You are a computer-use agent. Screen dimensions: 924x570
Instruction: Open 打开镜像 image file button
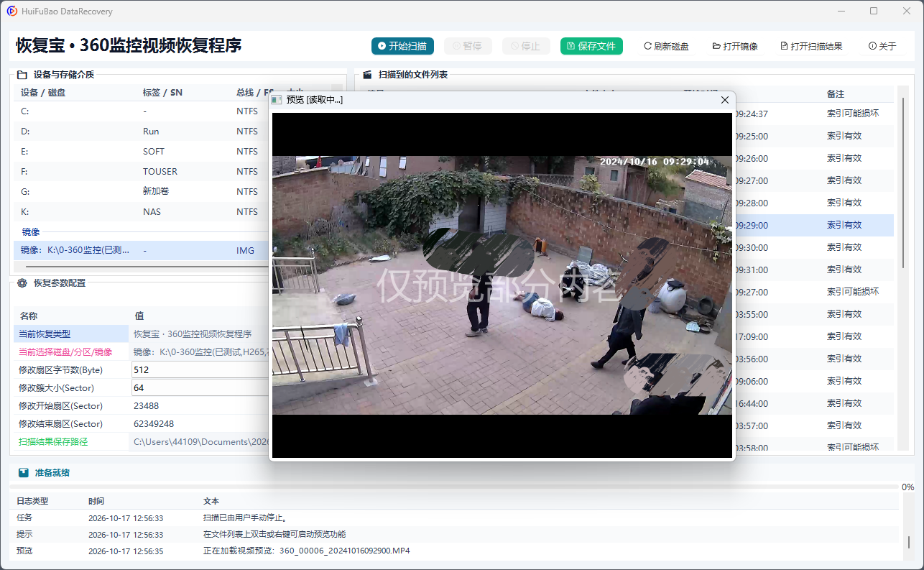click(x=735, y=46)
